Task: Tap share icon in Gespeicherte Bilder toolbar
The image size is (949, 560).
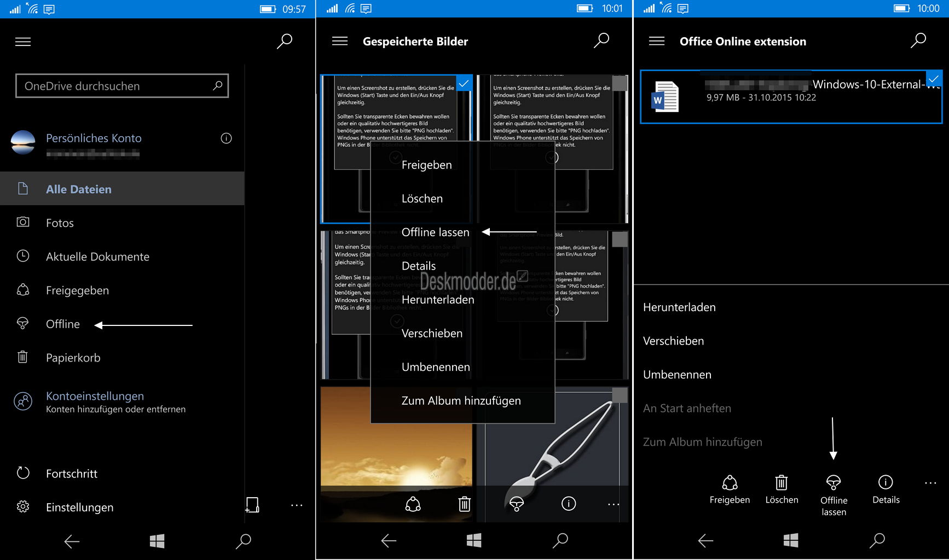Action: [x=413, y=504]
